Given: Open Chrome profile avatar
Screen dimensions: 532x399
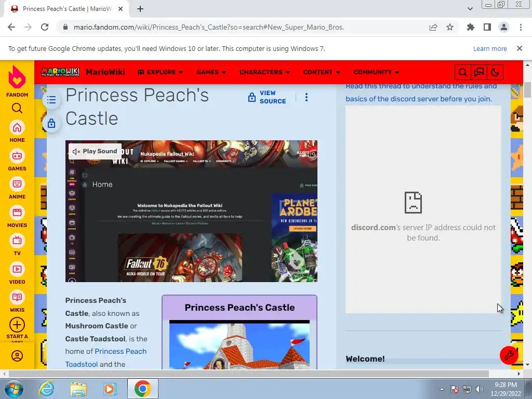Looking at the screenshot, I should pyautogui.click(x=504, y=27).
